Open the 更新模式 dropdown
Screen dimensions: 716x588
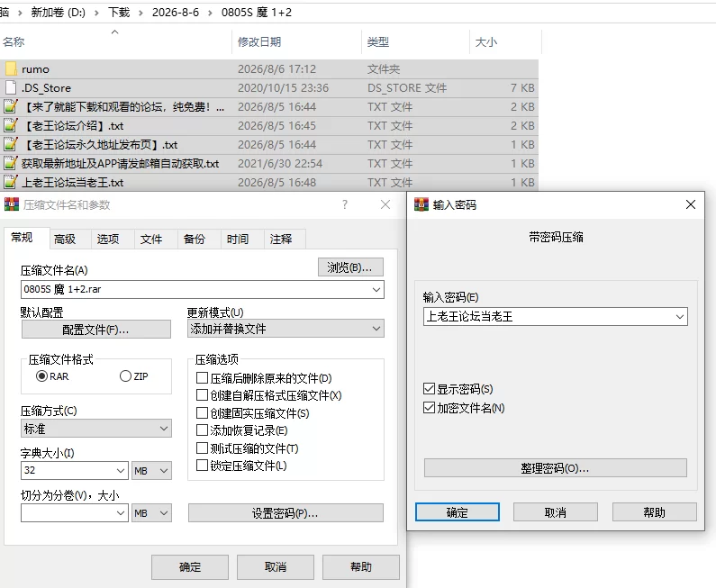(376, 329)
